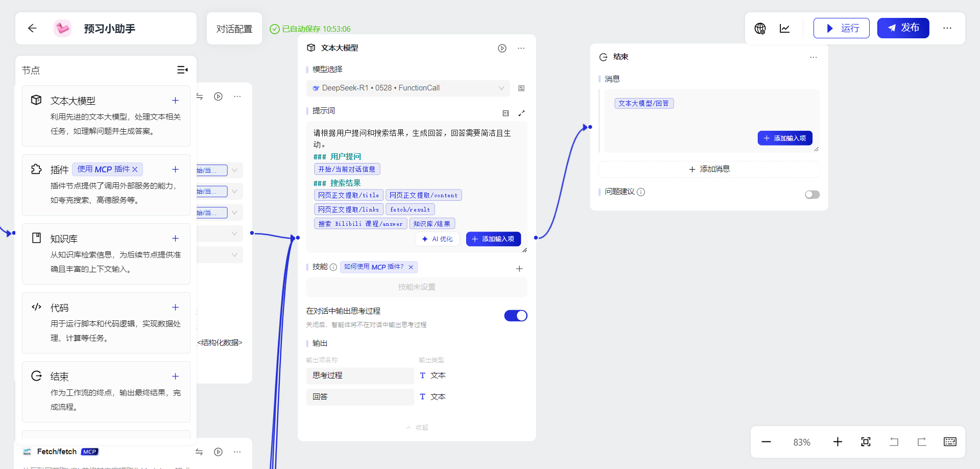
Task: Add a 结束 node from list
Action: pyautogui.click(x=175, y=376)
